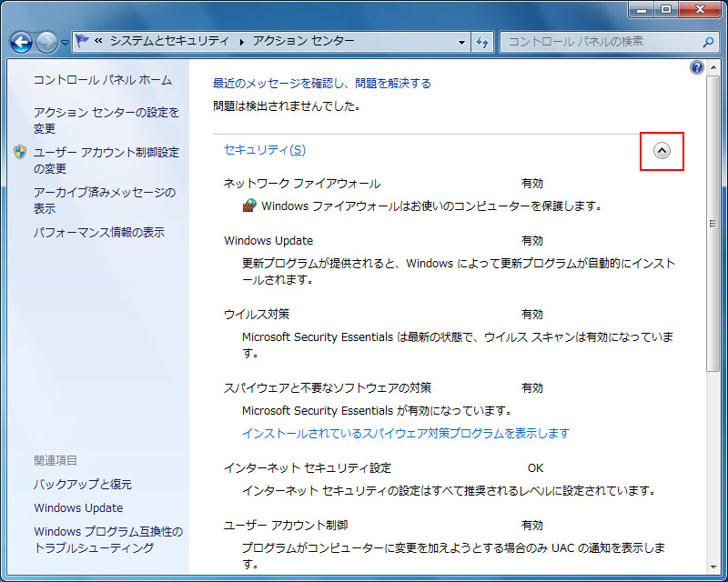728x582 pixels.
Task: Select アクション センター breadcrumb
Action: [x=304, y=41]
